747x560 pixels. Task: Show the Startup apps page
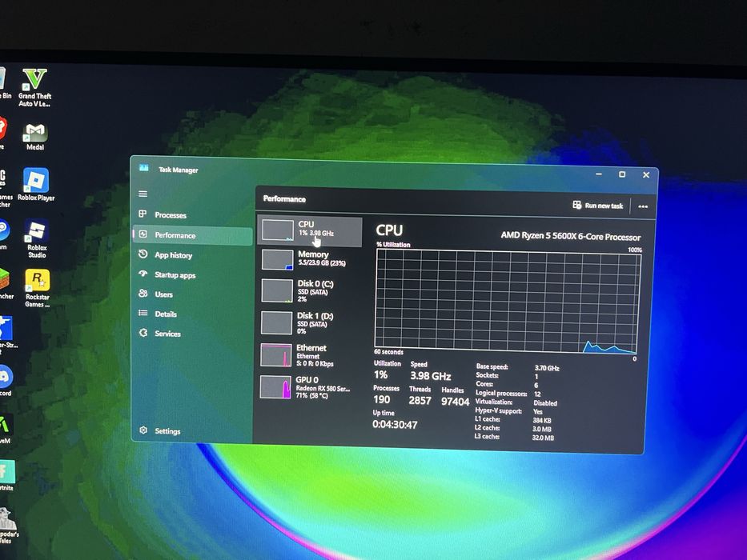coord(192,274)
